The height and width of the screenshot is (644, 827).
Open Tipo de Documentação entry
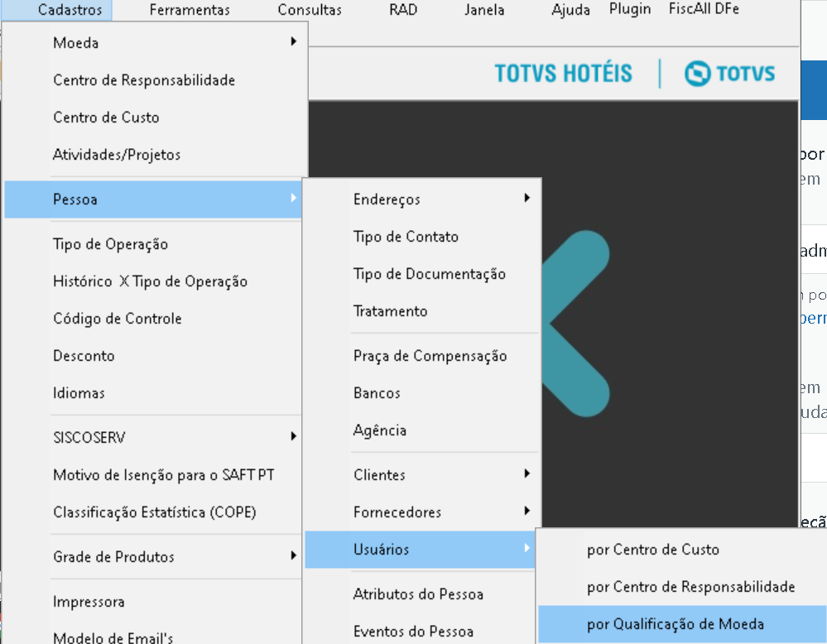click(422, 274)
